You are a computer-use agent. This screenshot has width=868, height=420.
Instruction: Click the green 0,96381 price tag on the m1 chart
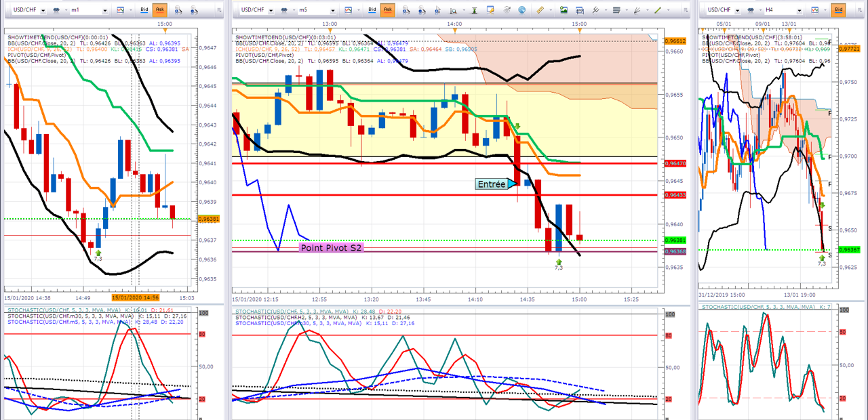(x=210, y=219)
